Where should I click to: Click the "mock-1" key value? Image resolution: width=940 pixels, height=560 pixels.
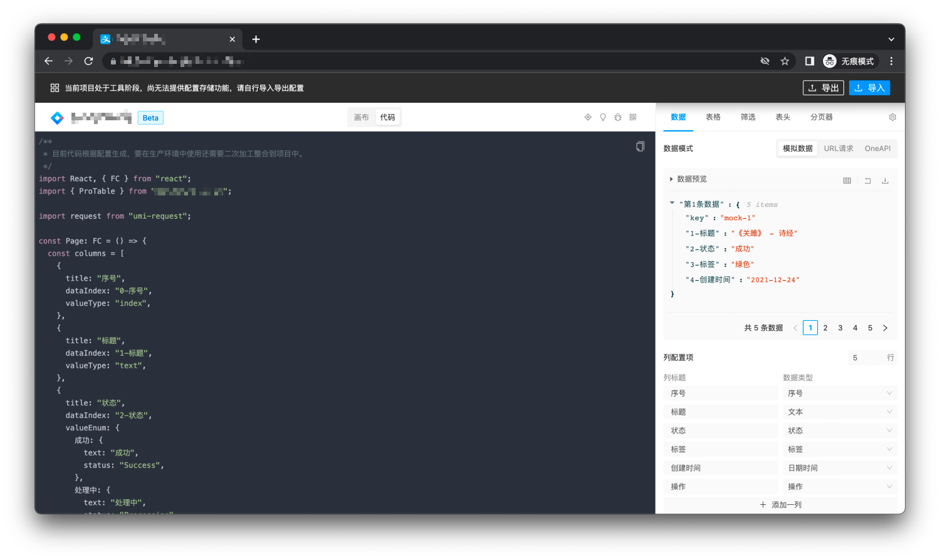pos(738,218)
